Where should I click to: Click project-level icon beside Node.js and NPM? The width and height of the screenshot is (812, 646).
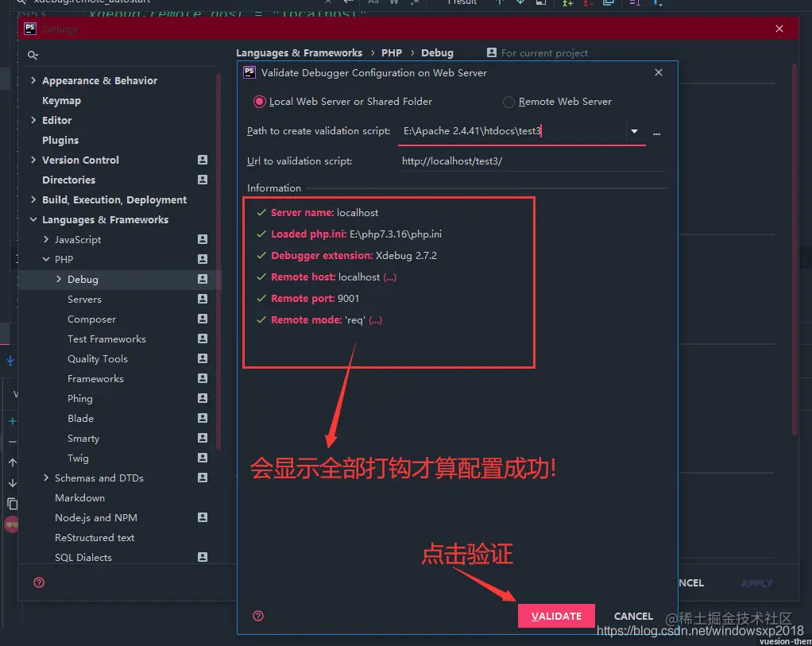tap(203, 517)
